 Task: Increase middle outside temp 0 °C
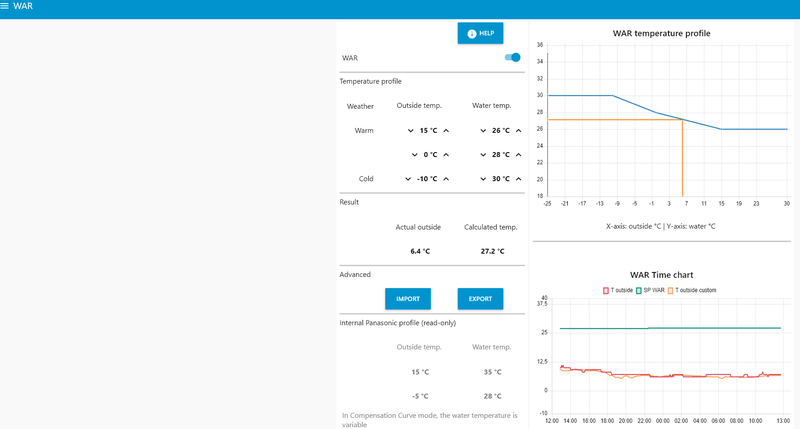pyautogui.click(x=446, y=155)
